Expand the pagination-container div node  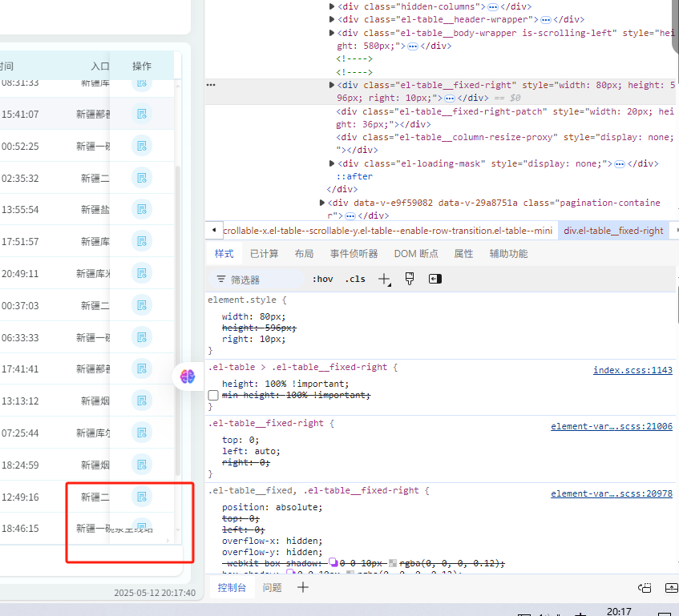(x=321, y=203)
